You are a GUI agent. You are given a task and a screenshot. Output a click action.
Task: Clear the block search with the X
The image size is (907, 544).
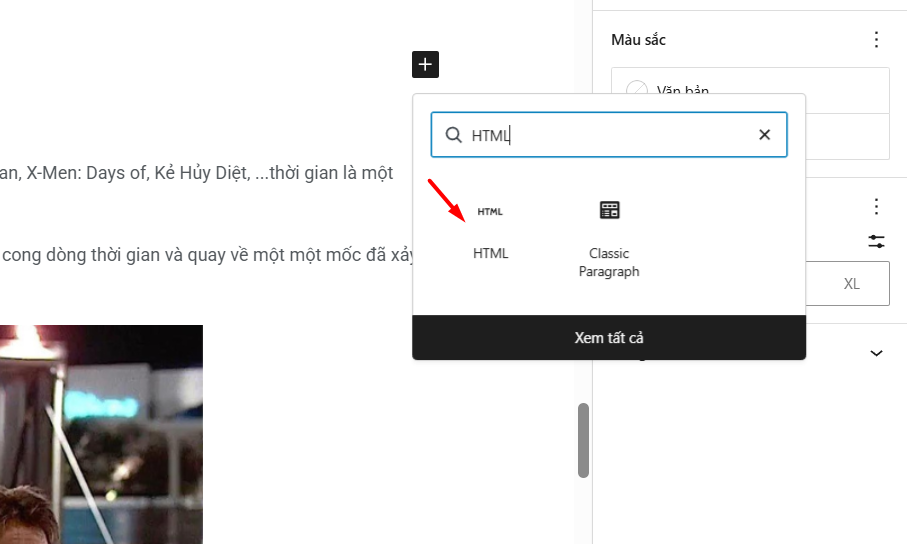(764, 135)
